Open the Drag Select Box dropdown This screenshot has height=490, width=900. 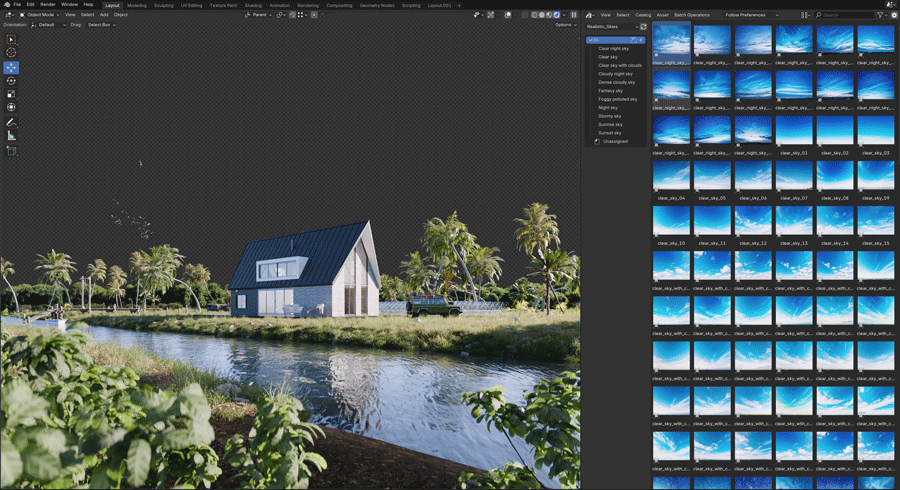click(x=101, y=25)
